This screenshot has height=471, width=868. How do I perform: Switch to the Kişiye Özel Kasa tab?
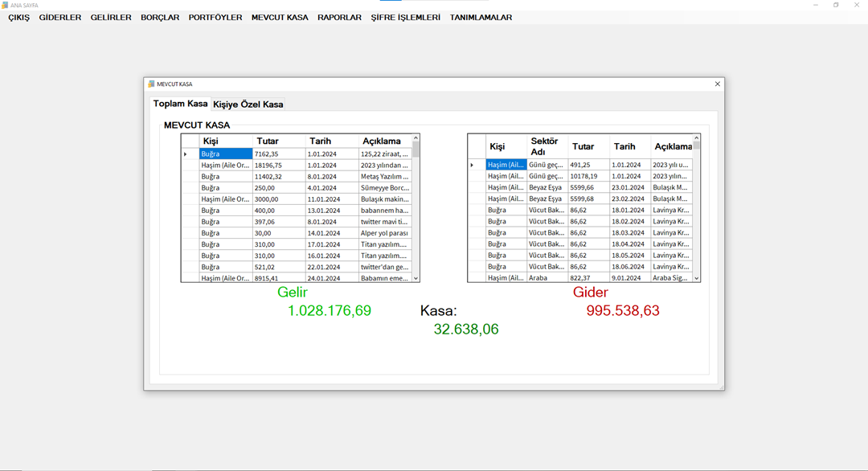tap(248, 104)
